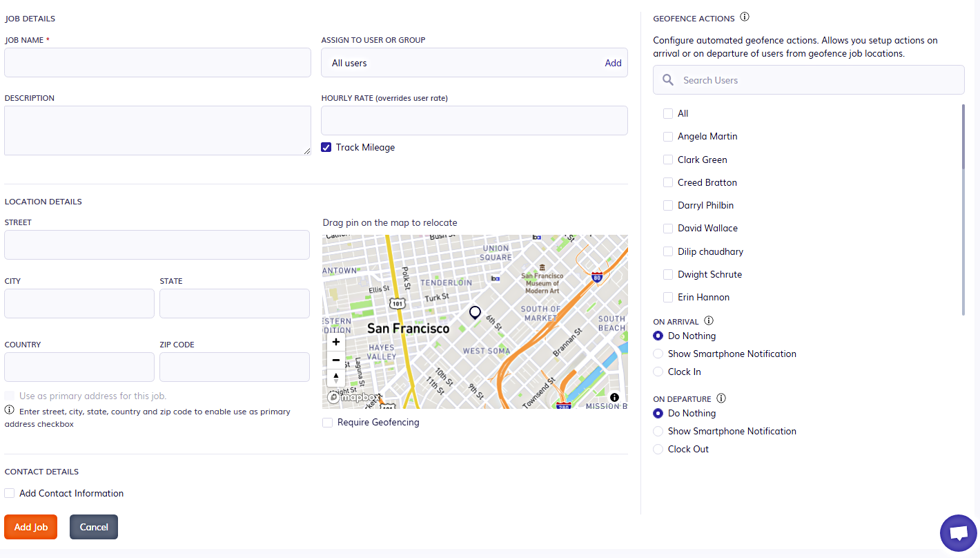
Task: Click info icon beside primary address note
Action: tap(10, 410)
